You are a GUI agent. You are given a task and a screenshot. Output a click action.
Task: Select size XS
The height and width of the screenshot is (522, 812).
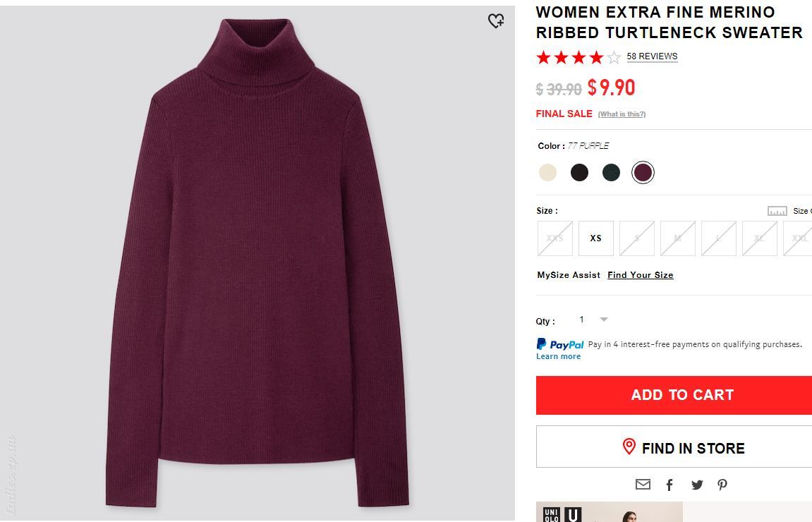pos(596,238)
